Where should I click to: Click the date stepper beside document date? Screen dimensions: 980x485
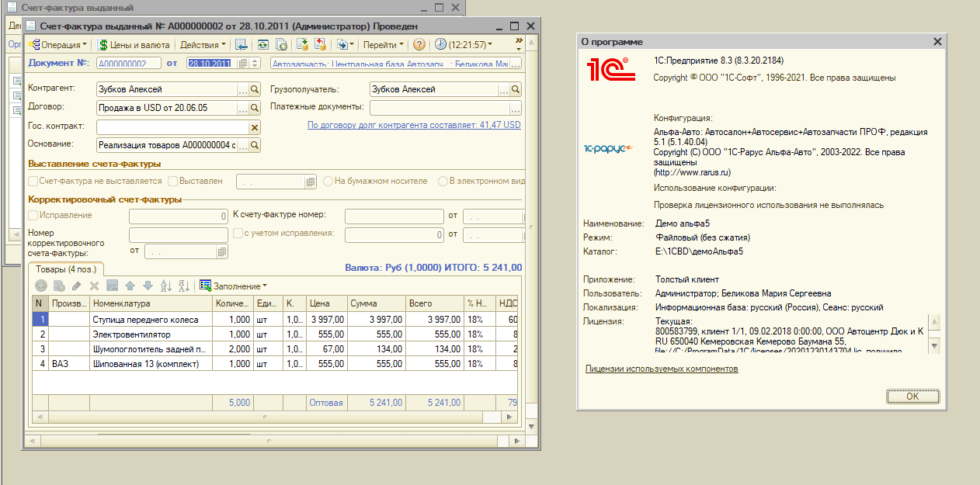(x=255, y=64)
